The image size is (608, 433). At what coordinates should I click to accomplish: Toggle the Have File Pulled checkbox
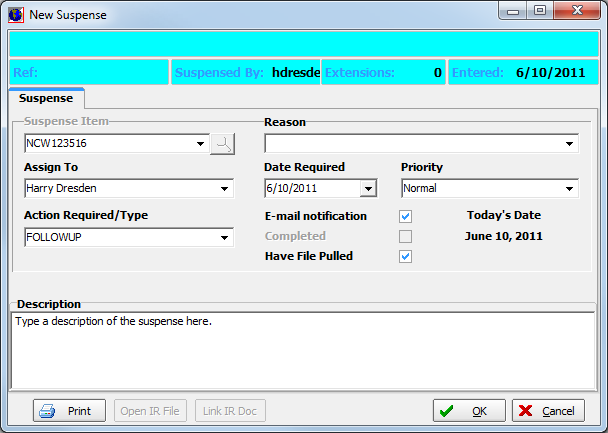click(406, 256)
